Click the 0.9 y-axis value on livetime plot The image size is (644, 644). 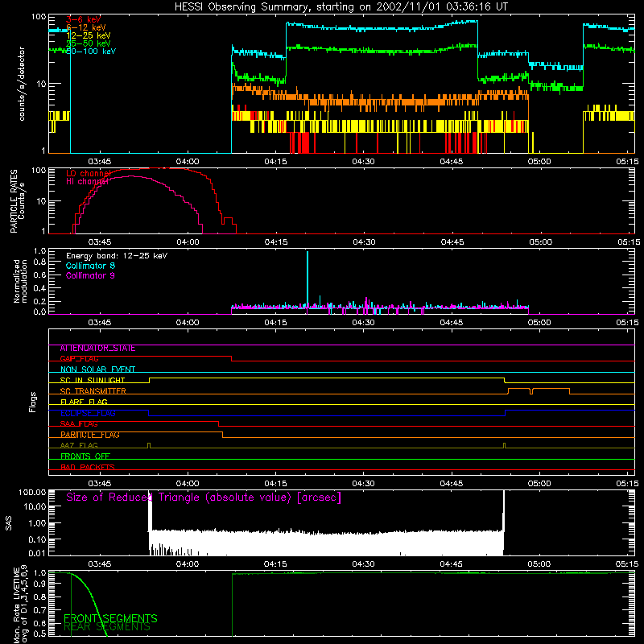point(39,584)
